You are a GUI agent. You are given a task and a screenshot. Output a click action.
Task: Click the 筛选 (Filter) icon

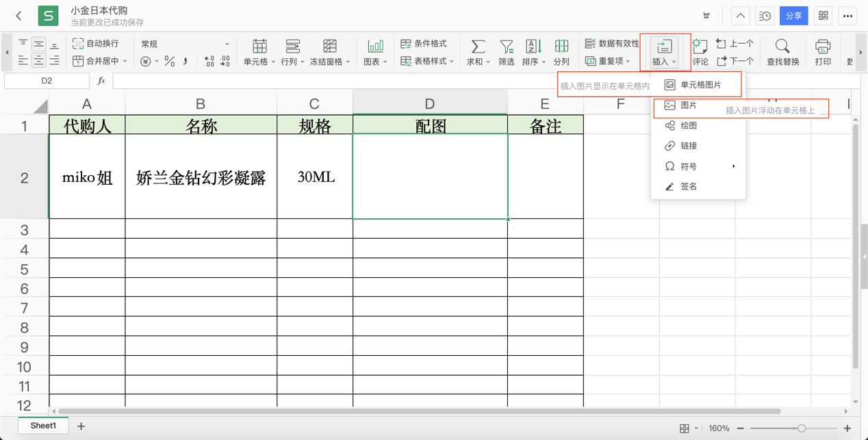pos(506,52)
